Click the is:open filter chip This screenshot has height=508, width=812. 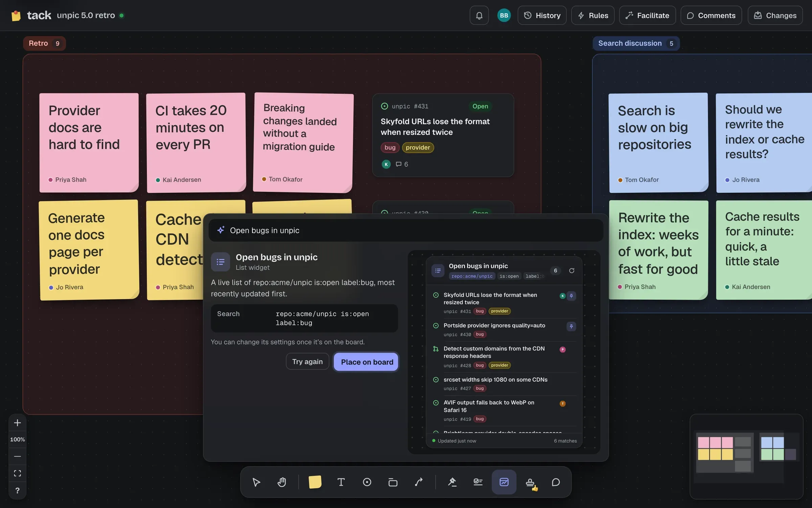click(509, 276)
